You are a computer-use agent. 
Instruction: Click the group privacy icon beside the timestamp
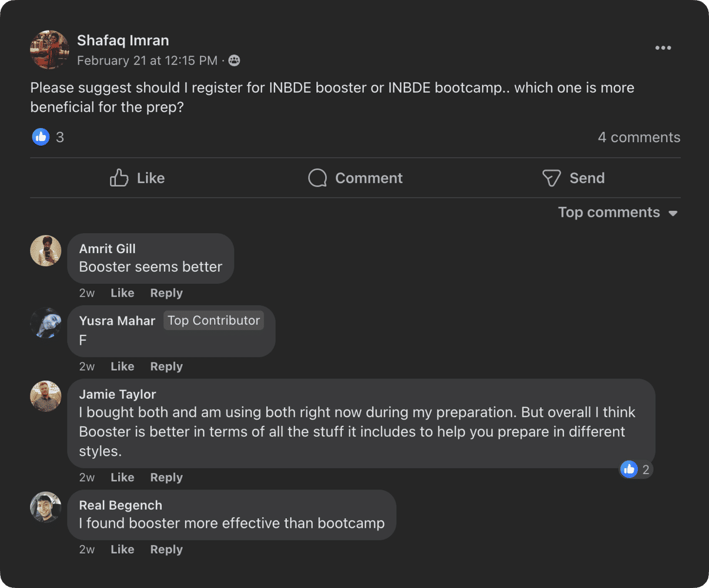(234, 60)
